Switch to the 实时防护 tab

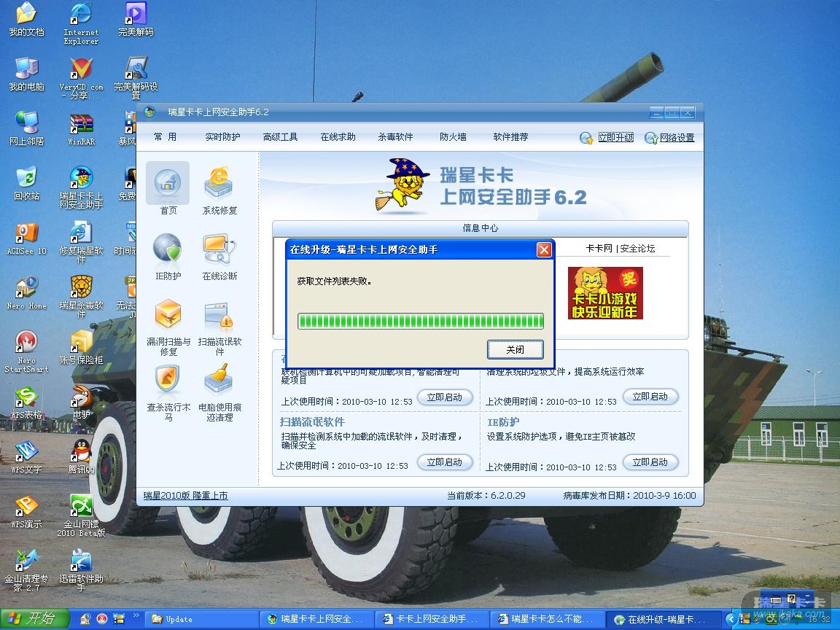[x=222, y=137]
